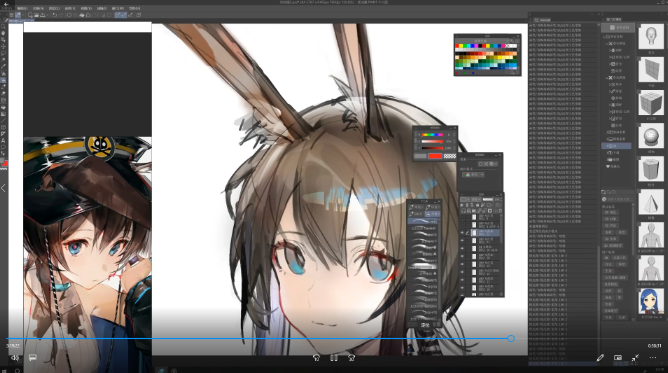Select the Text tool
Screen dimensions: 668x373
[3, 141]
